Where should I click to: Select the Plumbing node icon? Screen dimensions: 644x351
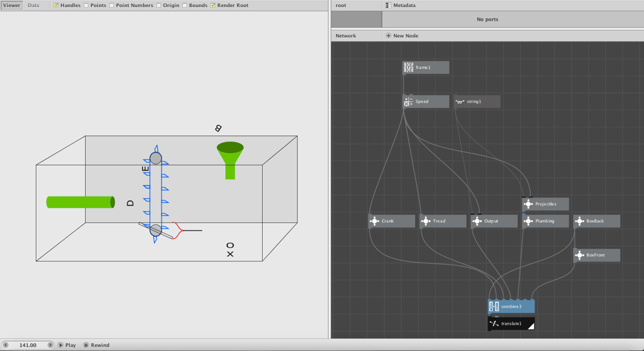tap(528, 221)
